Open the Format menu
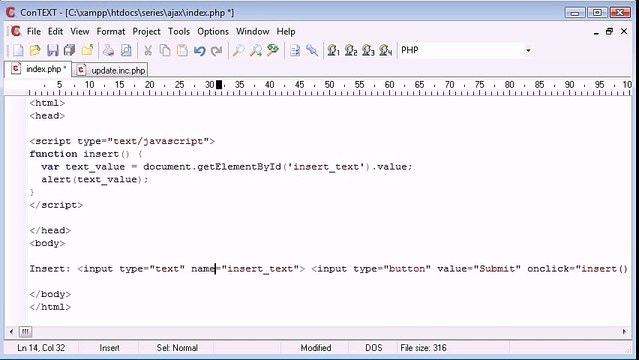This screenshot has height=360, width=639. pyautogui.click(x=111, y=31)
